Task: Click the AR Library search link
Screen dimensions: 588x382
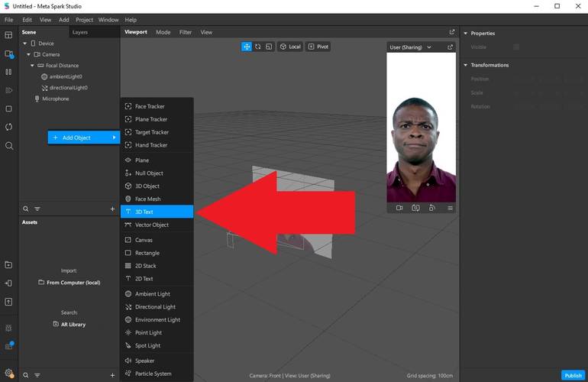Action: pyautogui.click(x=69, y=324)
